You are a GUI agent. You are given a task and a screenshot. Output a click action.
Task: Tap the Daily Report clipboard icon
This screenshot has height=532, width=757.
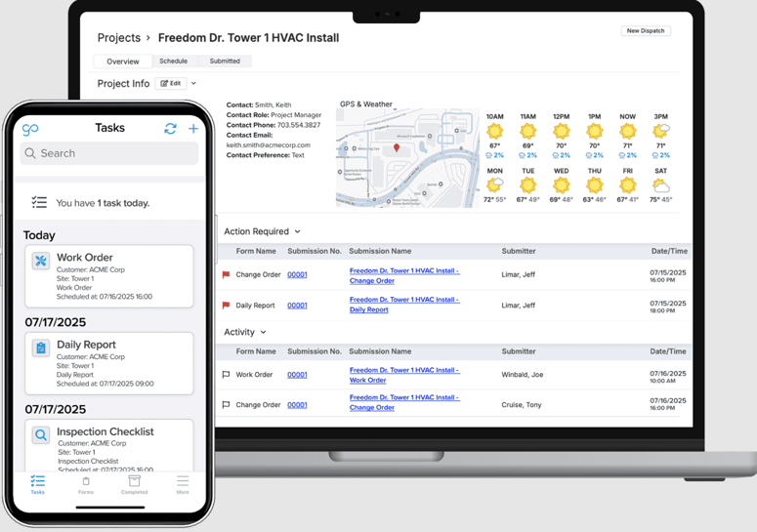(41, 348)
